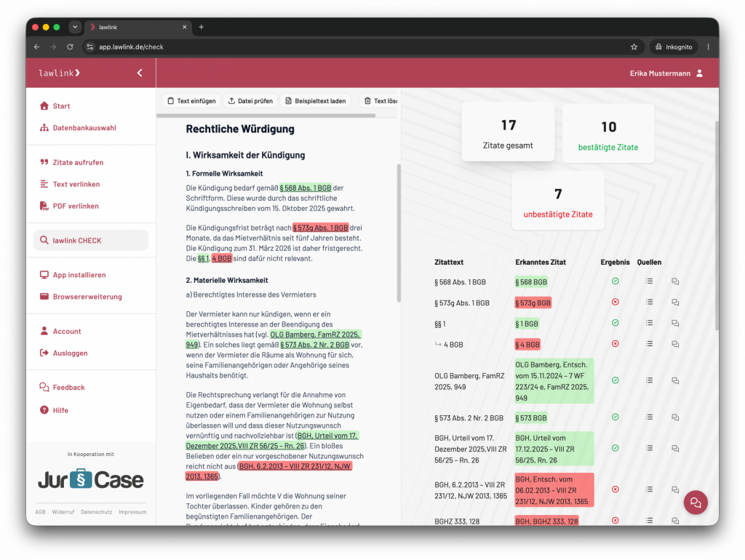Click the red result icon for § 573g BGB
745x560 pixels.
tap(615, 302)
